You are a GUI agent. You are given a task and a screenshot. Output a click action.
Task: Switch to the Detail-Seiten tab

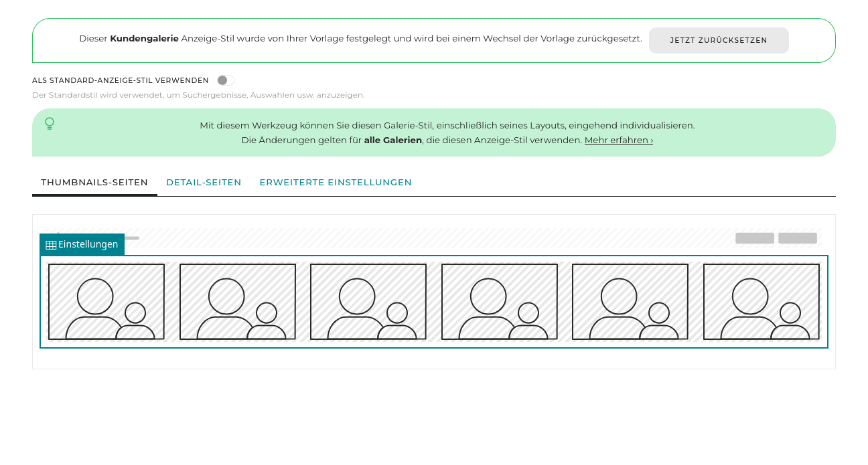coord(204,183)
